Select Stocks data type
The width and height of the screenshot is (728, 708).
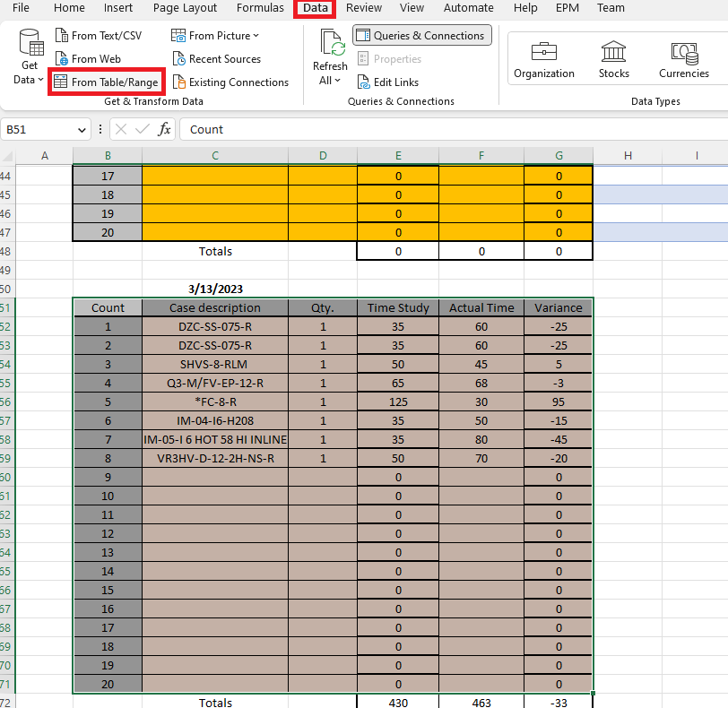(x=614, y=60)
